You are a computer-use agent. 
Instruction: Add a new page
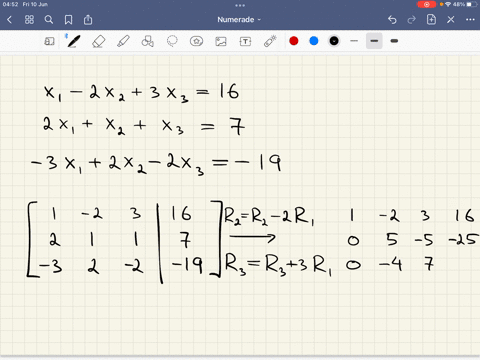pos(431,19)
